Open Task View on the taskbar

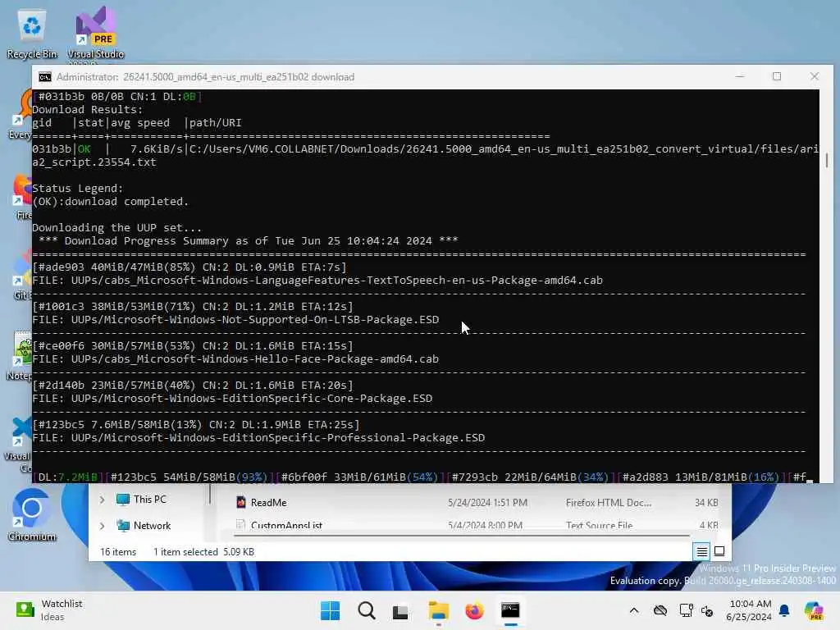400,610
